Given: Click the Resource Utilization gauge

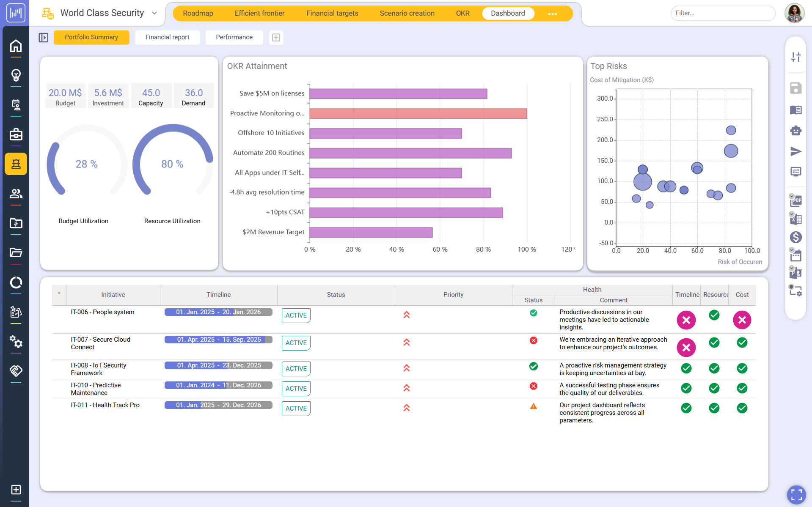Looking at the screenshot, I should 172,164.
